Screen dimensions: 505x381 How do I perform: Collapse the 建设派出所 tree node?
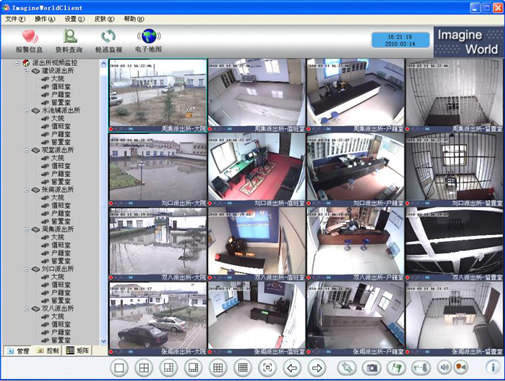[x=27, y=71]
